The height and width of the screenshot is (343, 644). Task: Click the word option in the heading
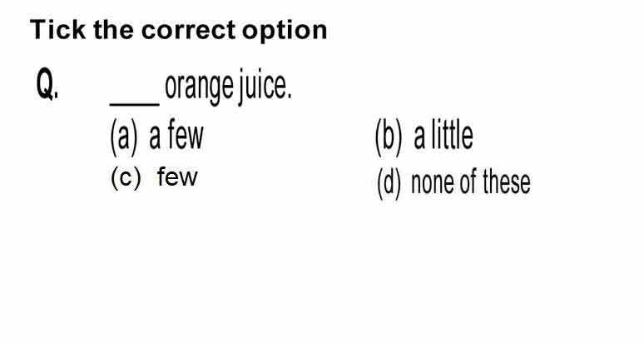(285, 31)
